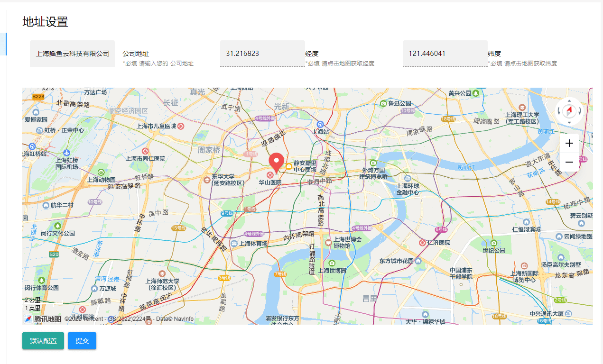Click the 世纪公园 park icon

coord(494,243)
